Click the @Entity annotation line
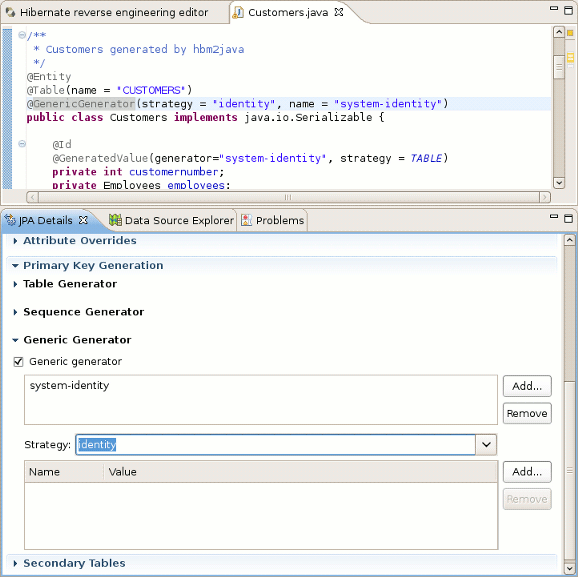This screenshot has height=577, width=578. pyautogui.click(x=49, y=77)
